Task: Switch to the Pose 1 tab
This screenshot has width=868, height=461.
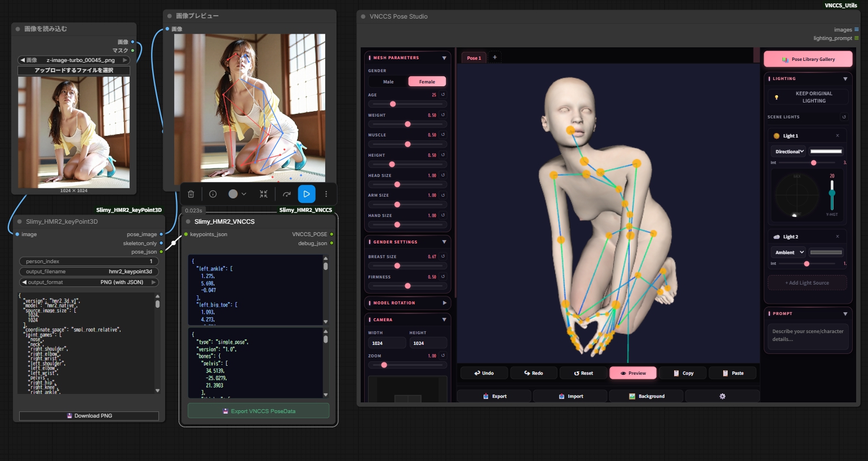Action: point(474,57)
